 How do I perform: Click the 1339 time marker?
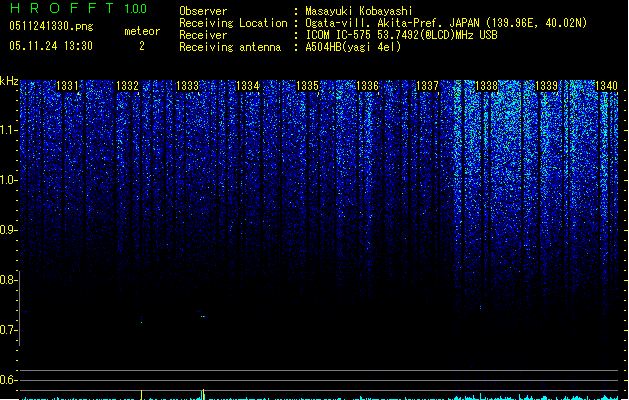click(547, 86)
